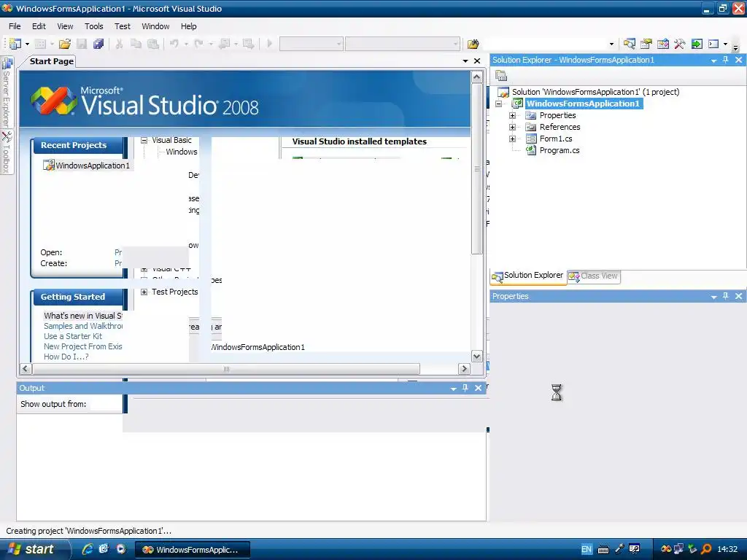The width and height of the screenshot is (747, 560).
Task: Open Solution Explorer window position dropdown
Action: pyautogui.click(x=713, y=61)
